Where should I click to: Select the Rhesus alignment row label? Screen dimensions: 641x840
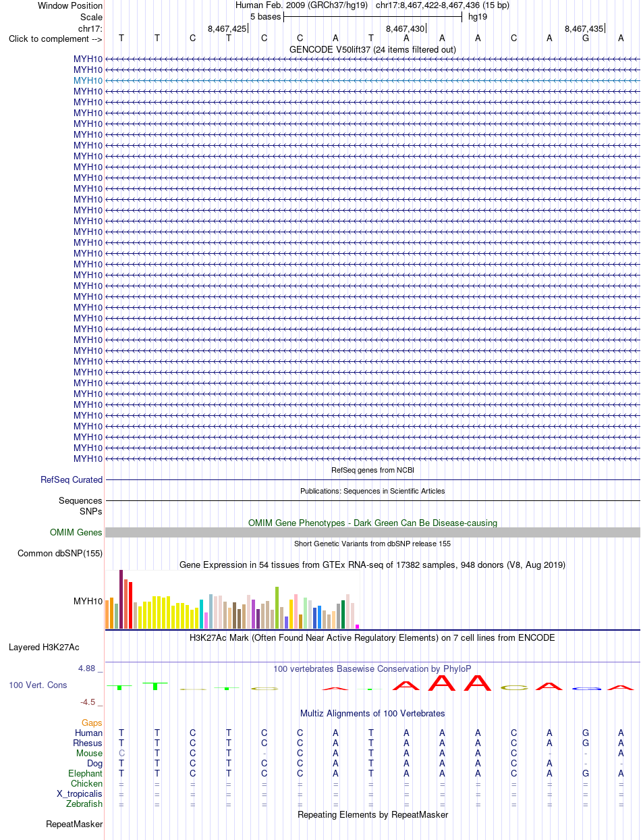(x=88, y=743)
